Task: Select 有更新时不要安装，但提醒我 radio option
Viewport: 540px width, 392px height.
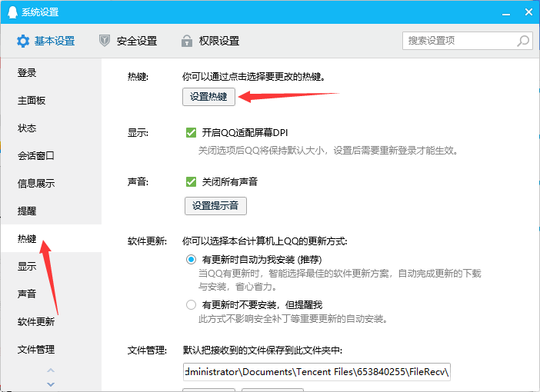Action: pyautogui.click(x=191, y=304)
